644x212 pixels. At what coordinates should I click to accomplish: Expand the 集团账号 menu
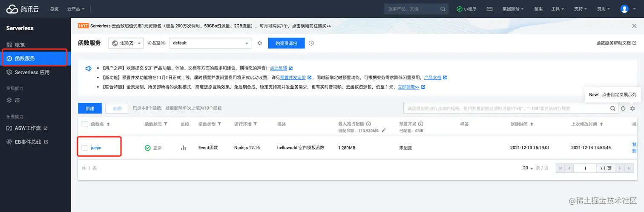(513, 9)
